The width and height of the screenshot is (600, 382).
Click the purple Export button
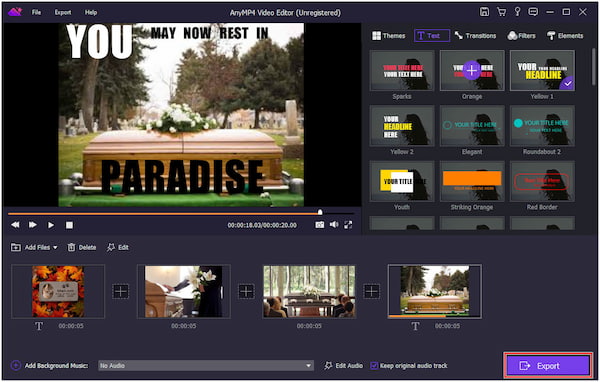(x=548, y=366)
